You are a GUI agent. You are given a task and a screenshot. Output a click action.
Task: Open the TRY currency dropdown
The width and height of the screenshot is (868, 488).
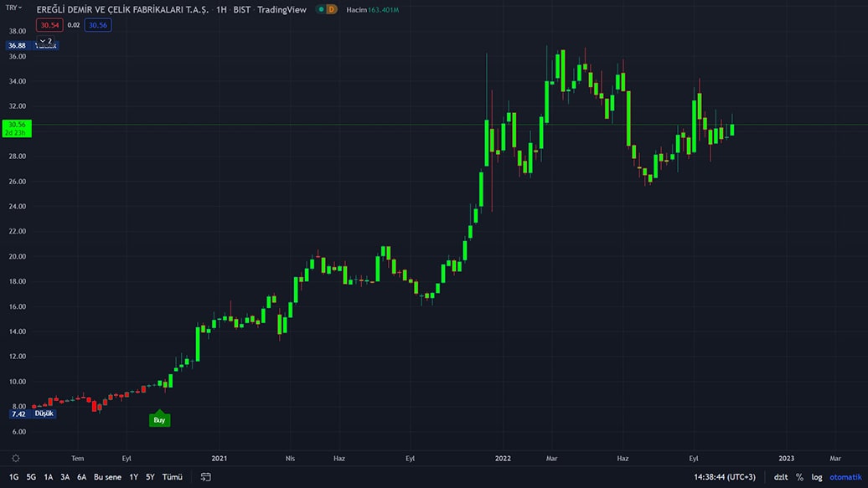(13, 8)
